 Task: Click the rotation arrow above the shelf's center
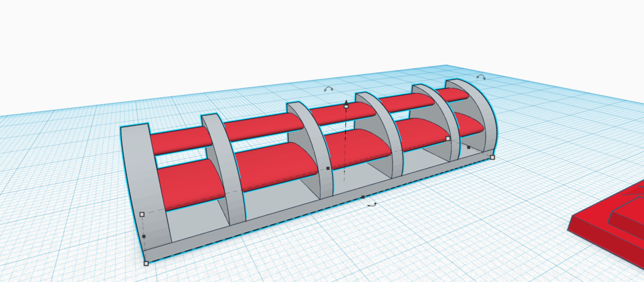click(328, 89)
